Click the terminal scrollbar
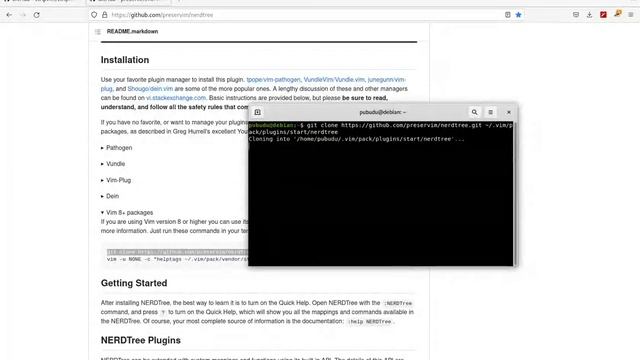This screenshot has width=640, height=360. coord(515,193)
